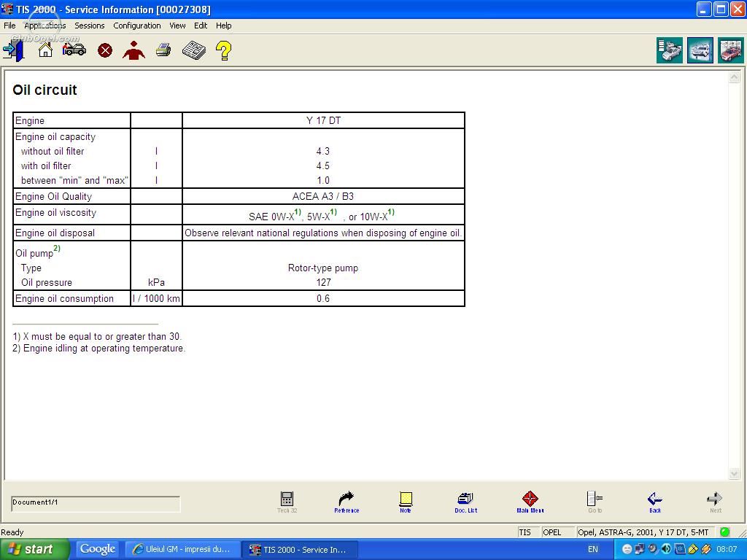Click the first car-list icon at top right
This screenshot has height=560, width=747.
click(670, 50)
